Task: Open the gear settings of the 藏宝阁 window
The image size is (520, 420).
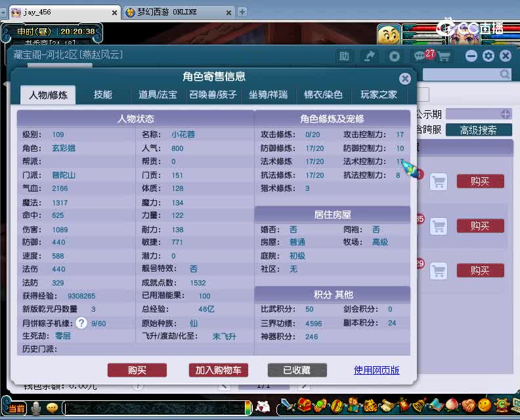Action: tap(488, 56)
